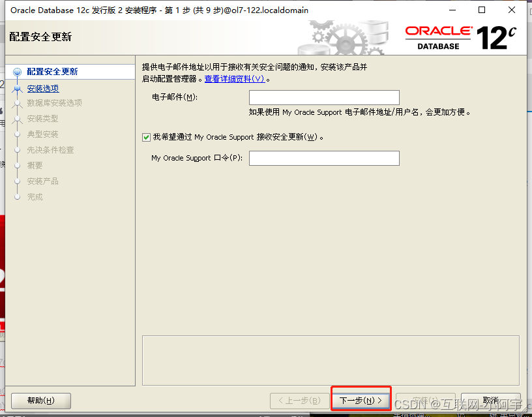This screenshot has height=417, width=532.
Task: Maximize the installer window
Action: click(x=481, y=10)
